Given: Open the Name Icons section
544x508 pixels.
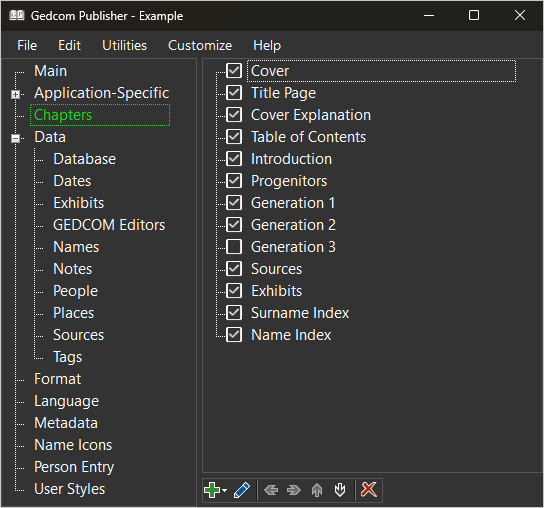Looking at the screenshot, I should pos(73,444).
